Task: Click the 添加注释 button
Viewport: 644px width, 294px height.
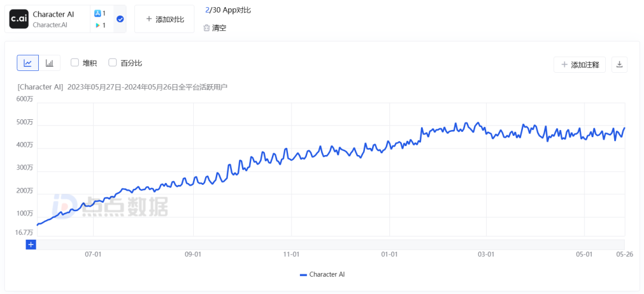Action: (580, 64)
